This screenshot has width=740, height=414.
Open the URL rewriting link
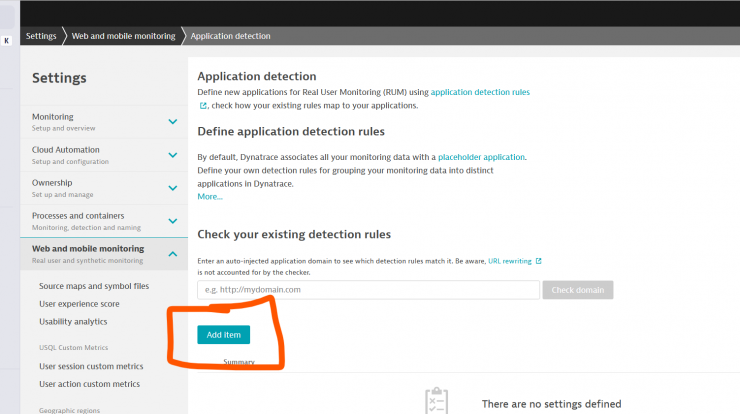510,261
